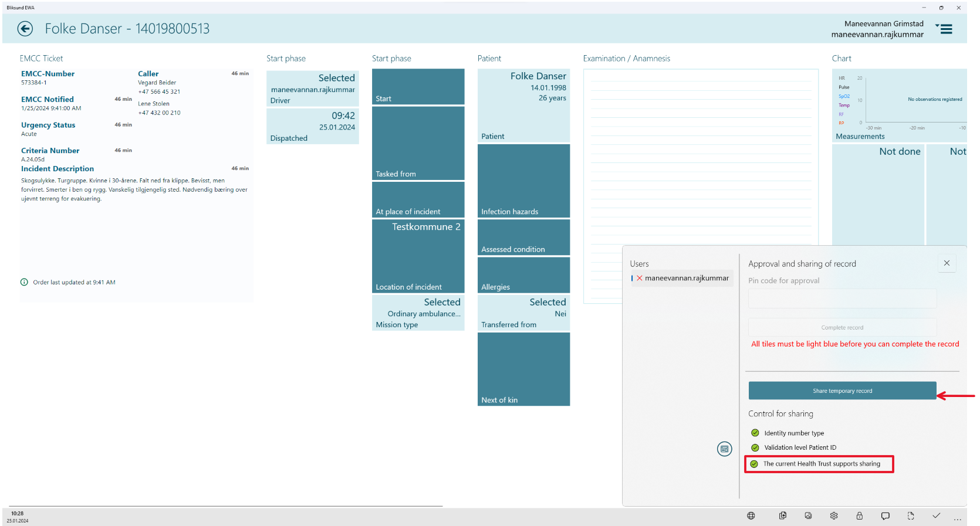Click the Incident Description heading
The height and width of the screenshot is (526, 980).
[x=58, y=169]
